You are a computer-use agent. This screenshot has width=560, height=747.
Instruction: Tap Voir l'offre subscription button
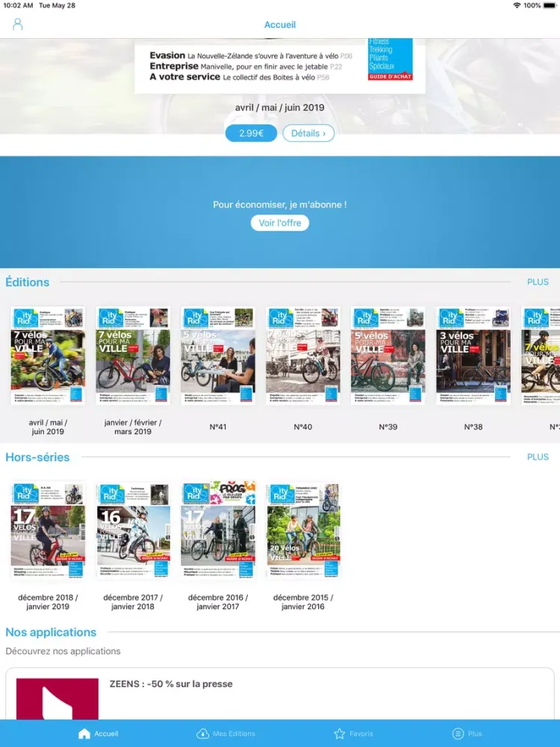click(280, 223)
